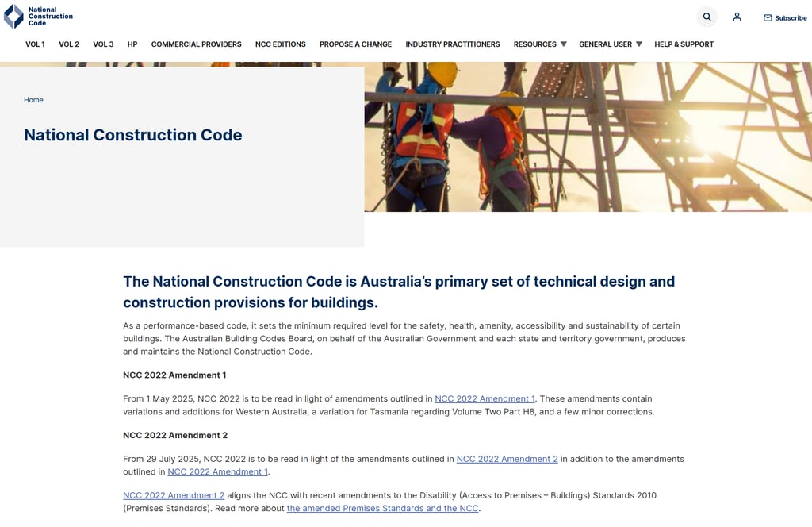The image size is (812, 527).
Task: Open the VOL 3 menu item
Action: coord(103,44)
